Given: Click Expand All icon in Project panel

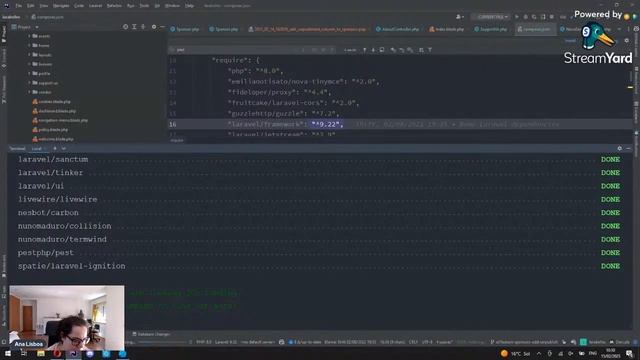Looking at the screenshot, I should click(x=134, y=27).
